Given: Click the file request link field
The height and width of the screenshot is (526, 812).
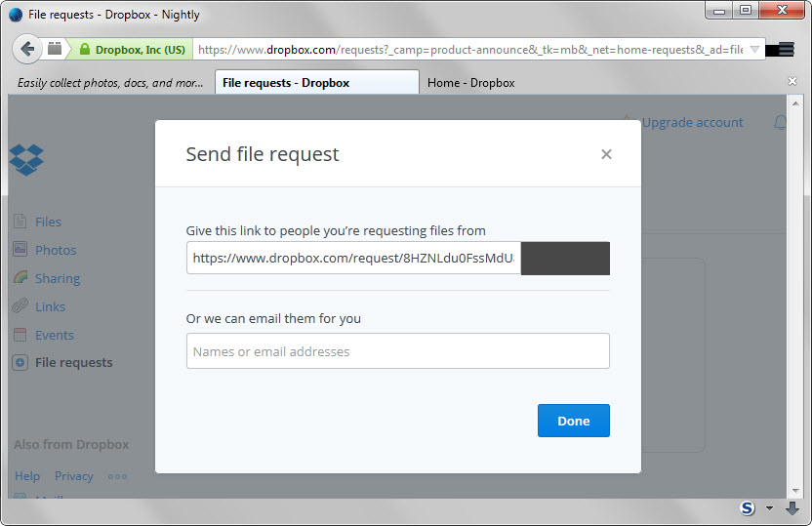Looking at the screenshot, I should point(353,258).
